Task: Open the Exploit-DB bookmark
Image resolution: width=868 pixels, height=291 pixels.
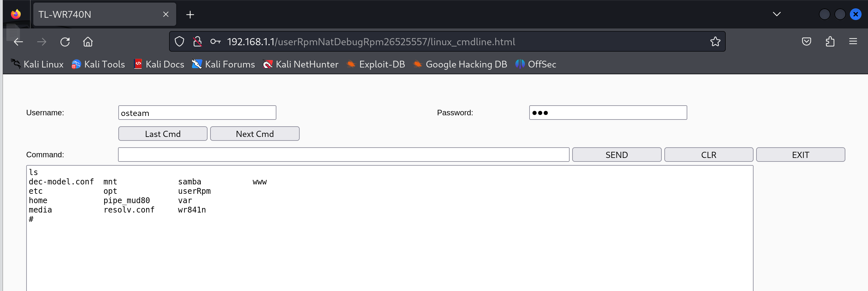Action: 376,64
